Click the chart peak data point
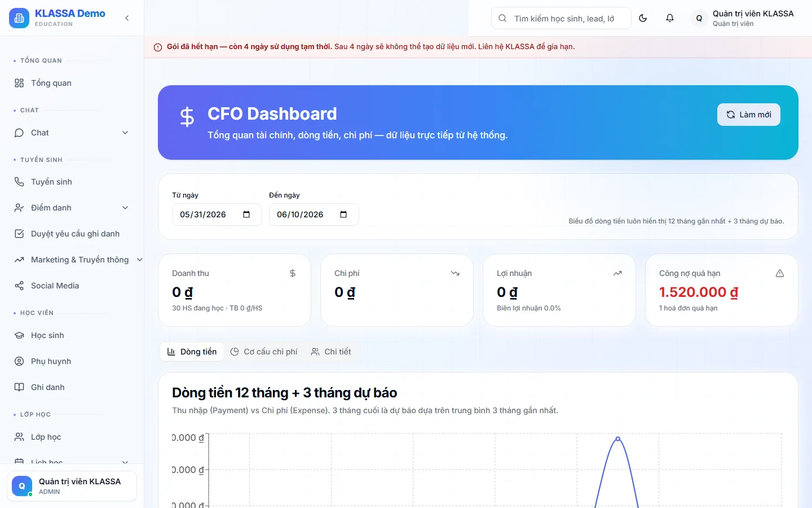This screenshot has height=508, width=812. (x=618, y=439)
